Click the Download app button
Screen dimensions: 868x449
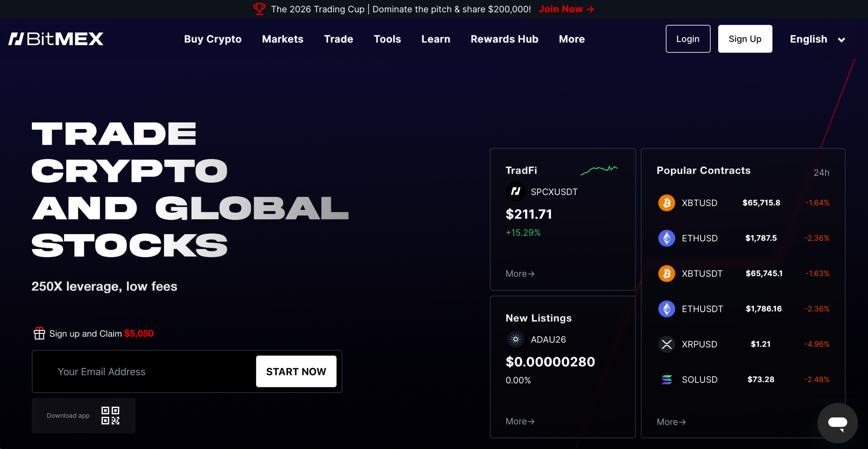pyautogui.click(x=83, y=415)
